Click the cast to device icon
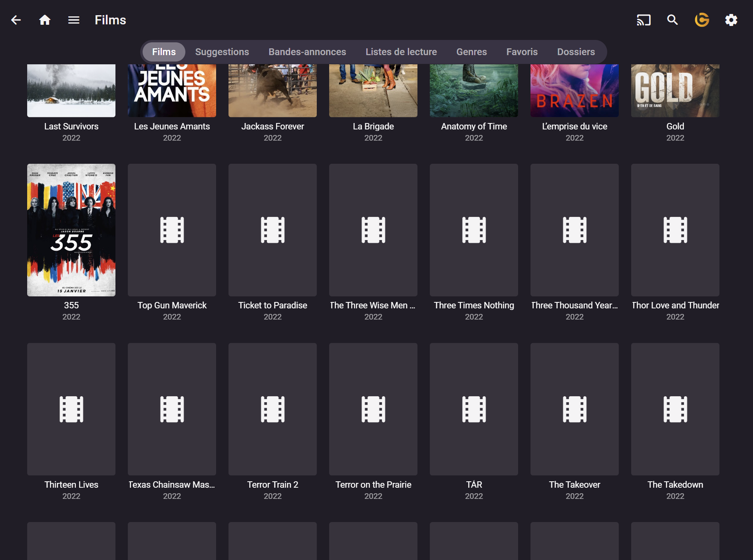The width and height of the screenshot is (753, 560). (x=644, y=20)
